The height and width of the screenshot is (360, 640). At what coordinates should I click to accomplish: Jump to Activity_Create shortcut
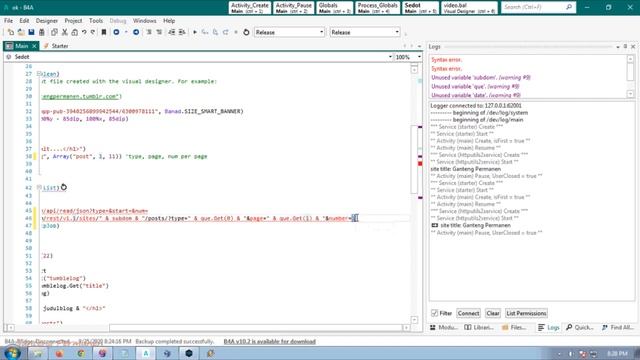[250, 8]
